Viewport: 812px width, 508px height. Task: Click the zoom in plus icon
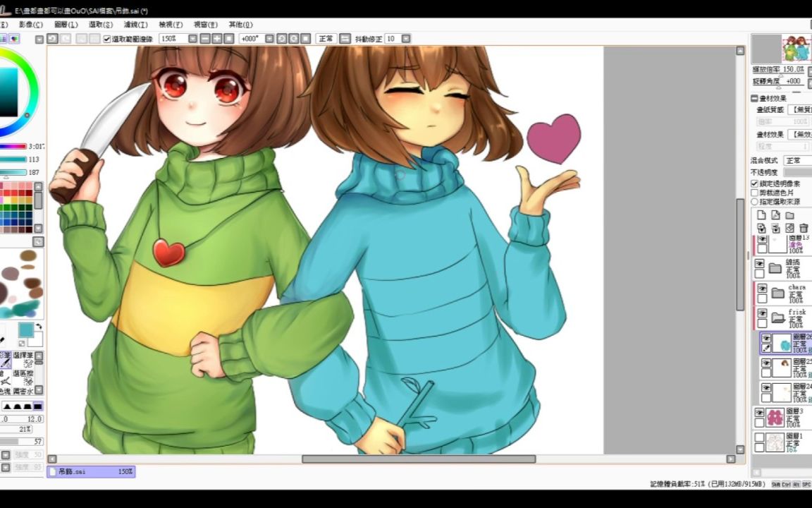coord(217,39)
